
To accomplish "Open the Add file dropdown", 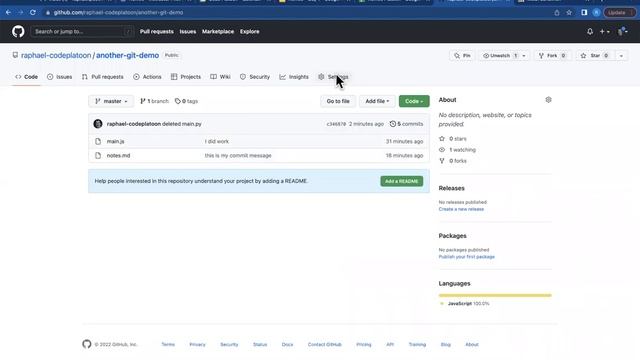I will point(377,101).
